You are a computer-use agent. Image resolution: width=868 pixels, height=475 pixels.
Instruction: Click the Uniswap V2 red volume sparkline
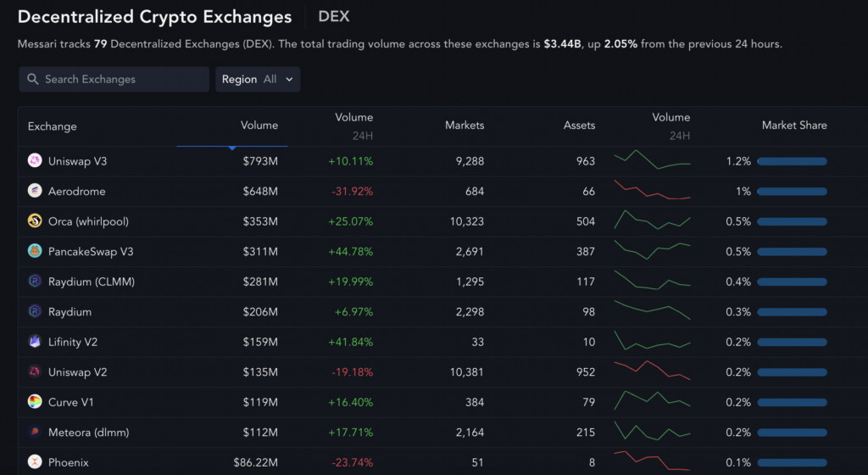(652, 370)
